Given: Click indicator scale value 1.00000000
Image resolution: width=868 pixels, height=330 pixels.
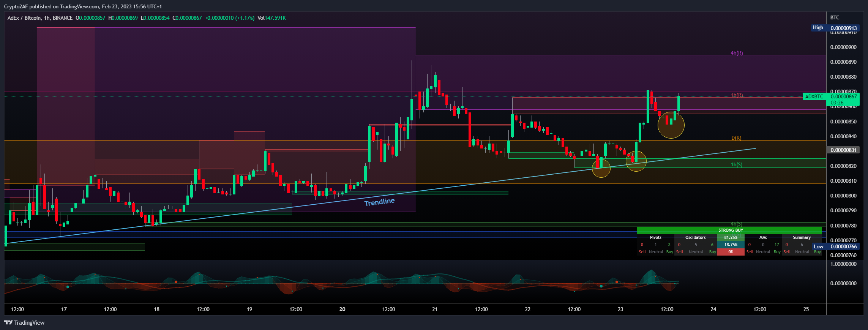Looking at the screenshot, I should coord(843,264).
